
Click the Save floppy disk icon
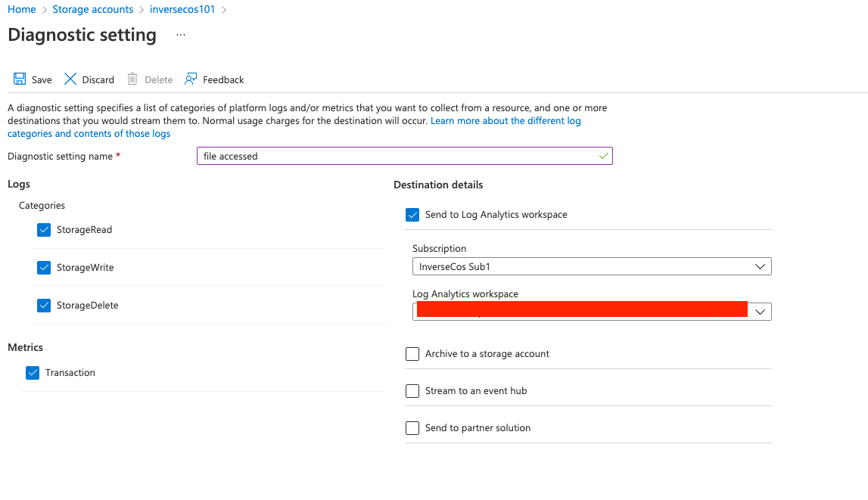click(x=20, y=79)
